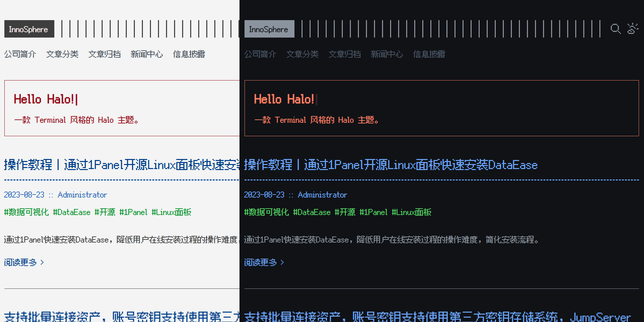Viewport: 644px width, 322px height.
Task: Open the 文章归档 navigation item
Action: pyautogui.click(x=104, y=54)
